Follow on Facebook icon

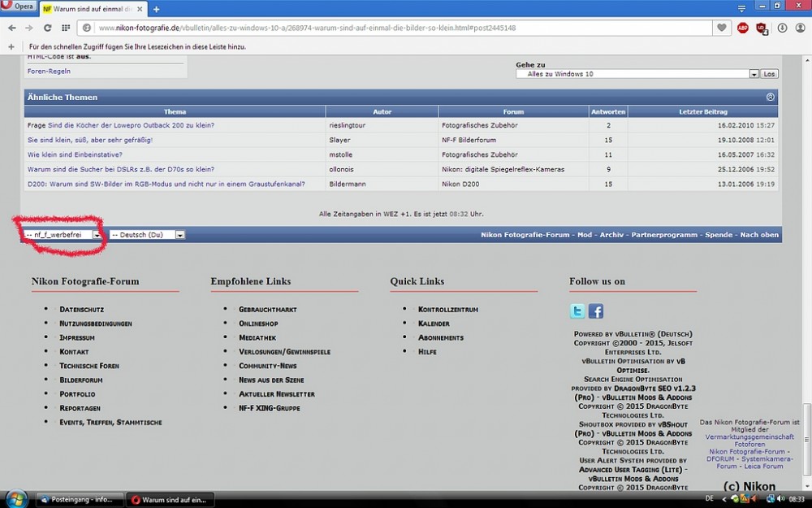click(596, 311)
